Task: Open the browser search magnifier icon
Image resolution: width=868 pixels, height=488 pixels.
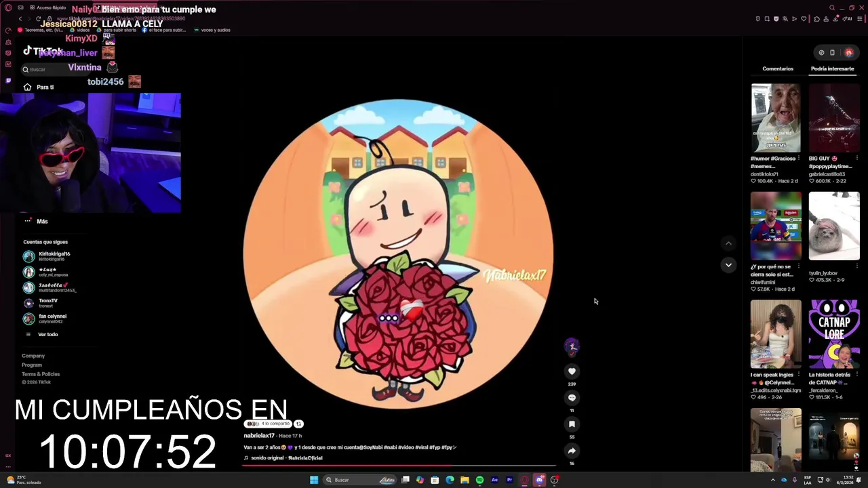Action: click(832, 7)
